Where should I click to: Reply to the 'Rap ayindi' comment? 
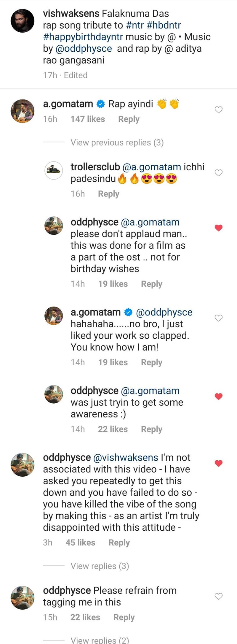point(129,119)
